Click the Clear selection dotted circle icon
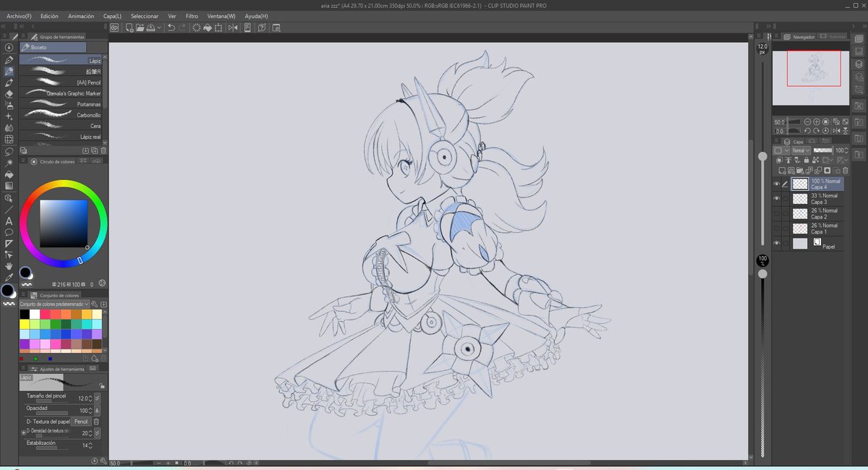The image size is (868, 470). click(197, 27)
